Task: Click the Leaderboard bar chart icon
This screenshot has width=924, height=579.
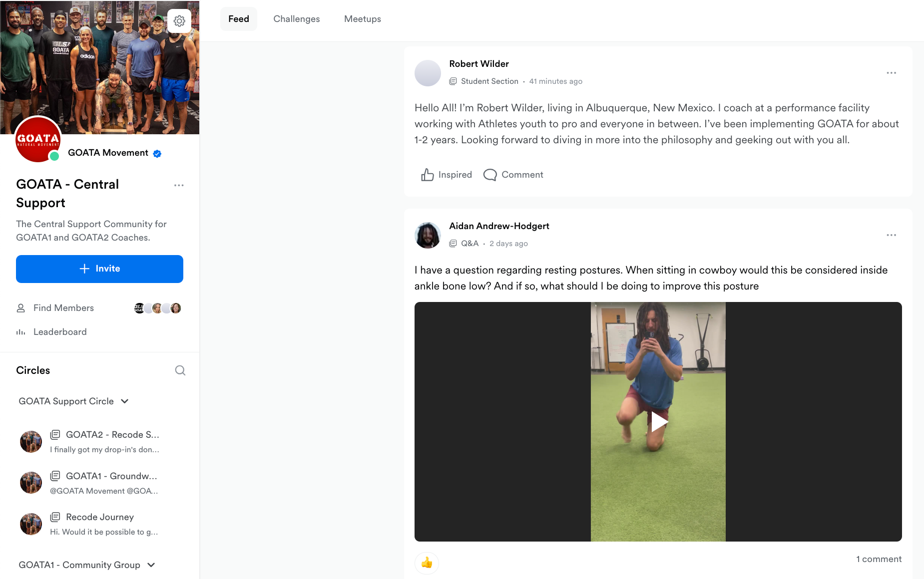Action: click(21, 332)
